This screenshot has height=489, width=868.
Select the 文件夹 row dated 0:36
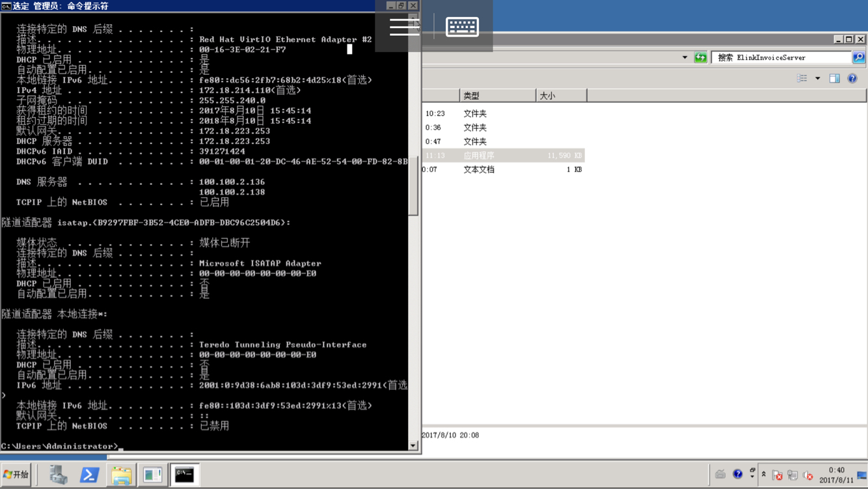tap(503, 128)
